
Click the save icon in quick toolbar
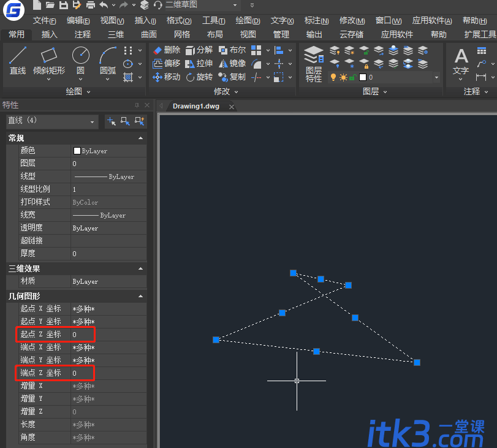click(64, 5)
